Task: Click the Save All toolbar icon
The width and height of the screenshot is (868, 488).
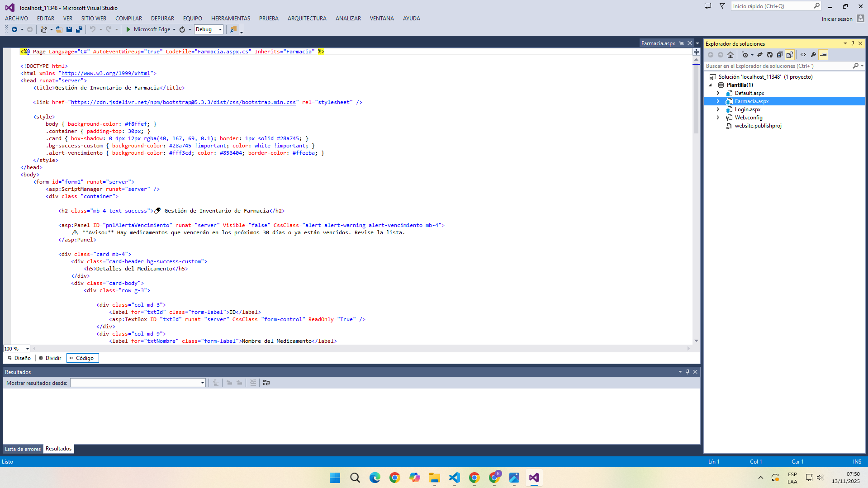Action: click(x=79, y=29)
